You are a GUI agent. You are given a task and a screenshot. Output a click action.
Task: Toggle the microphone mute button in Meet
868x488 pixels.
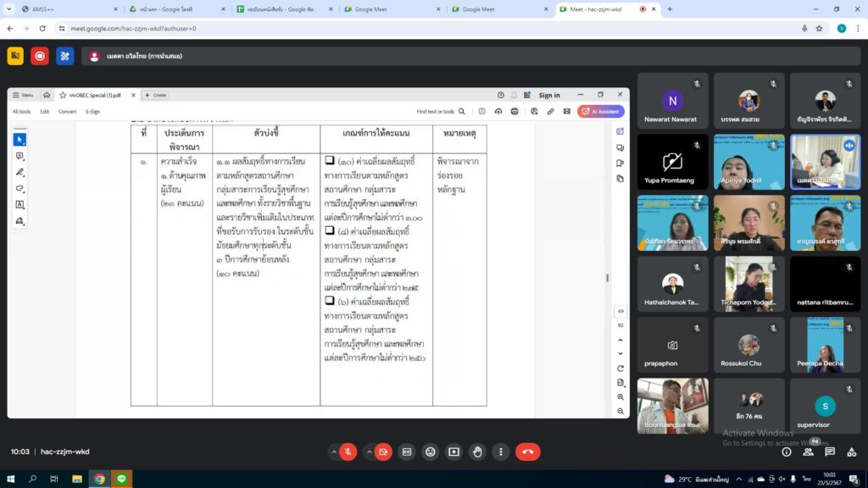coord(348,452)
